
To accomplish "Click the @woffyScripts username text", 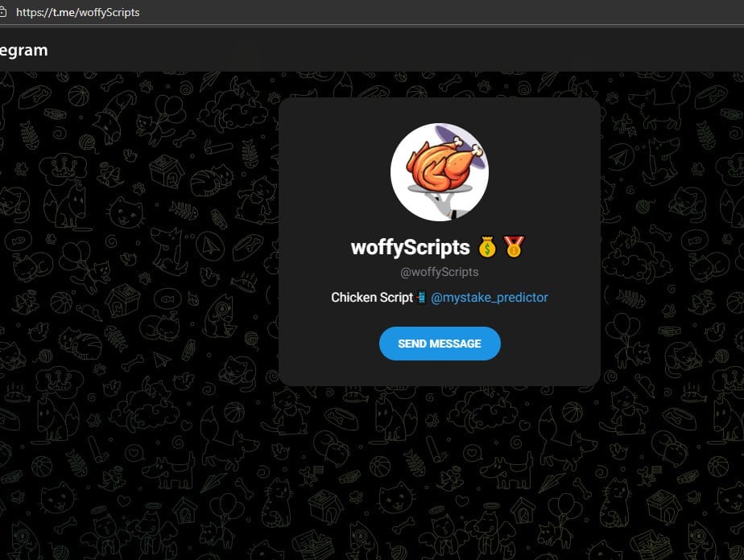I will (440, 272).
